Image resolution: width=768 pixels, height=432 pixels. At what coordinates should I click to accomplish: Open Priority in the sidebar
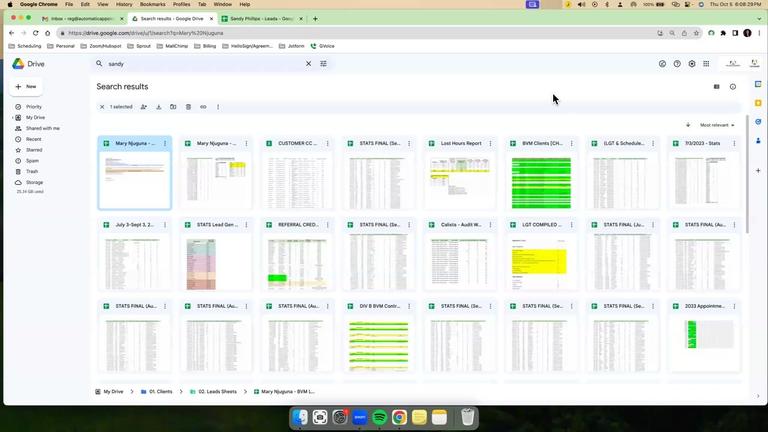tap(34, 107)
